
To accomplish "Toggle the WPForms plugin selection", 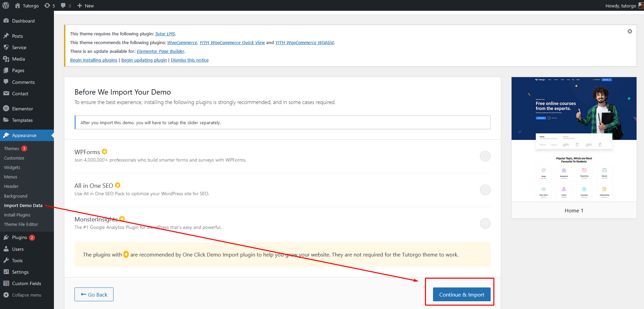I will coord(485,156).
